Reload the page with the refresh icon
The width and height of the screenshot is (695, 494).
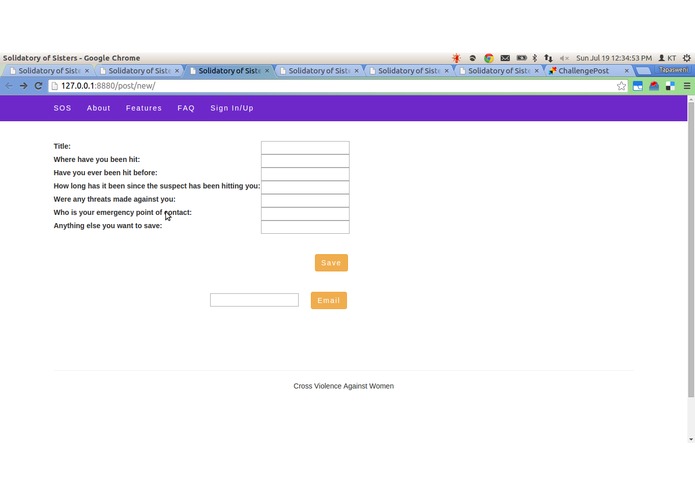point(38,86)
